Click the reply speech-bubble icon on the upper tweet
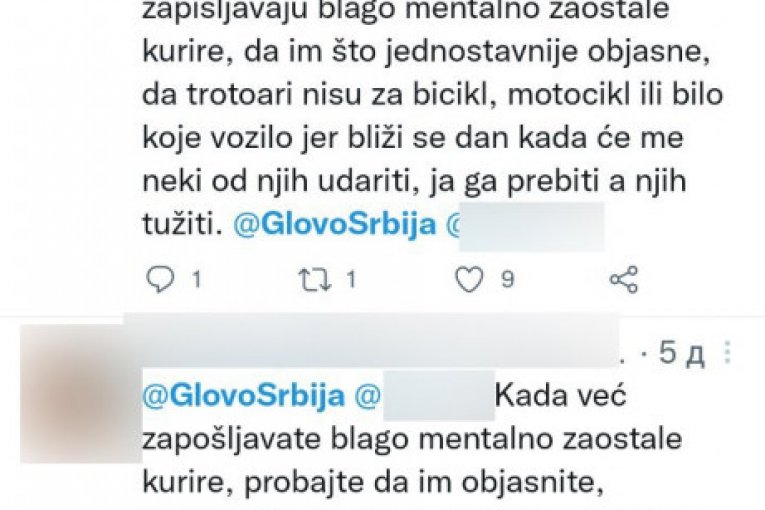This screenshot has width=765, height=510. (161, 280)
